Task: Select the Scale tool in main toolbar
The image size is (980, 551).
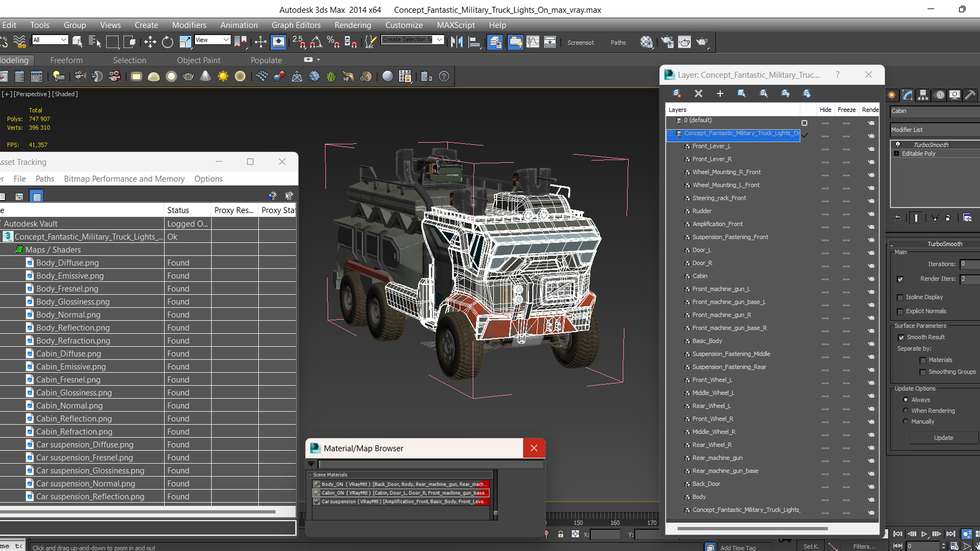Action: (x=185, y=42)
